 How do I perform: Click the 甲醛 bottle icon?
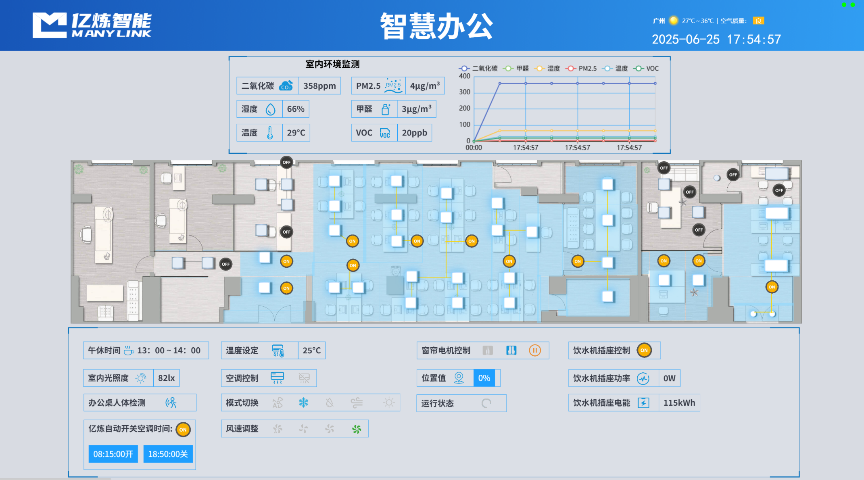tap(386, 109)
